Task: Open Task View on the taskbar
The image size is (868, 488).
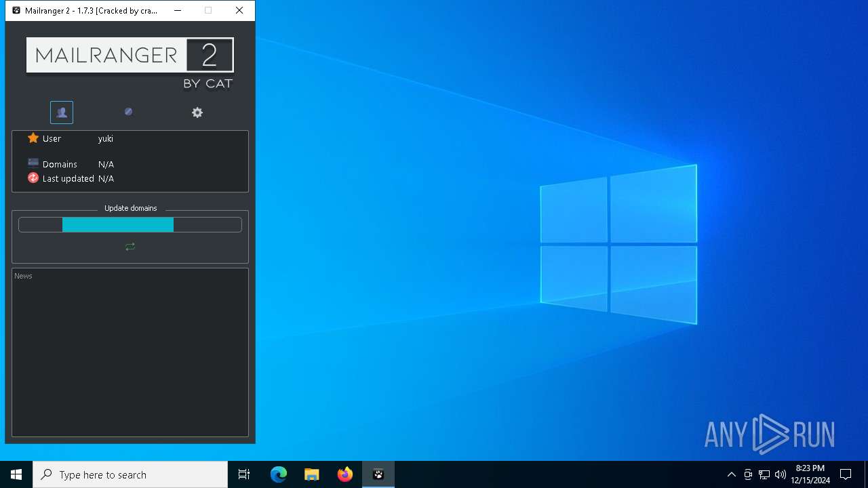Action: (x=244, y=474)
